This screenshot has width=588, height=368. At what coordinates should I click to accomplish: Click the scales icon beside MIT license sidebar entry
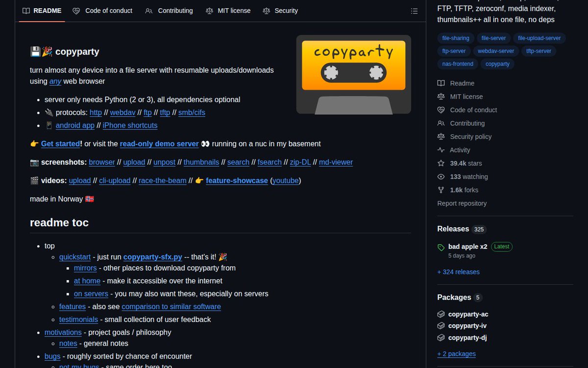[441, 96]
